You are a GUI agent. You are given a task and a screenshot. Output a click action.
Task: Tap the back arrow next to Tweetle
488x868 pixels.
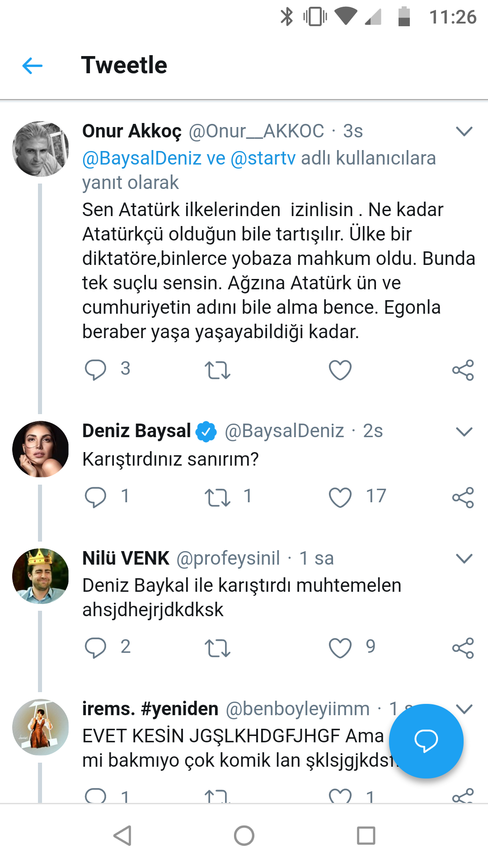(x=33, y=66)
